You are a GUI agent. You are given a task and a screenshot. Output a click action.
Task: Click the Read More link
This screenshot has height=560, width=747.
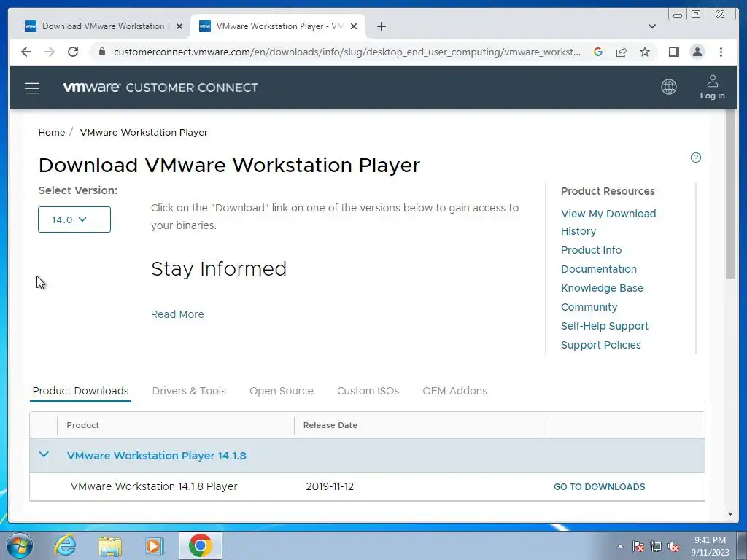click(177, 314)
